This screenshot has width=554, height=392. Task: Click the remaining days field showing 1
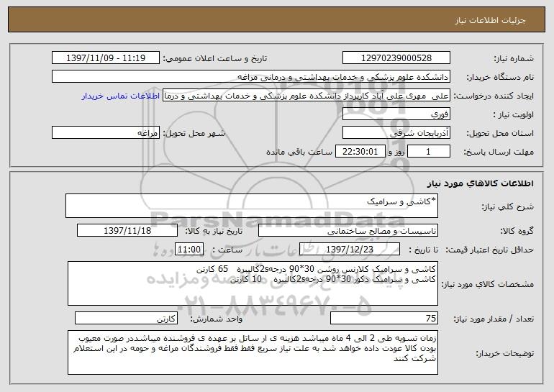click(429, 152)
